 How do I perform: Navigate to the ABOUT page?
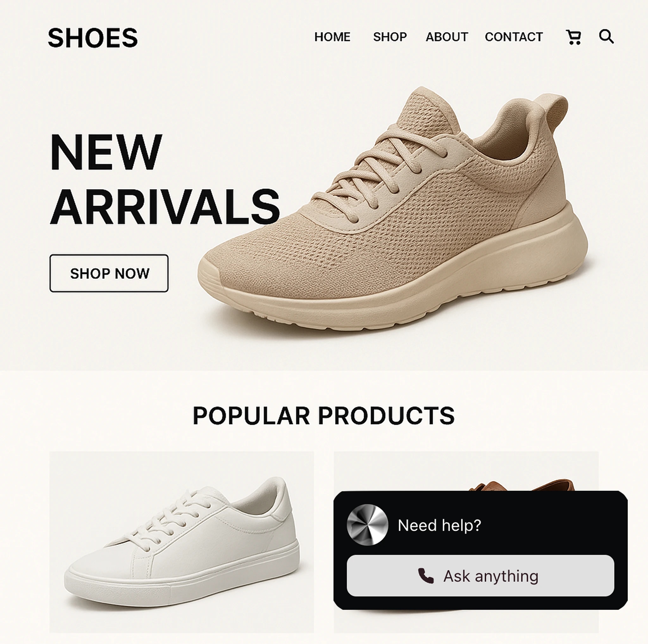point(447,37)
